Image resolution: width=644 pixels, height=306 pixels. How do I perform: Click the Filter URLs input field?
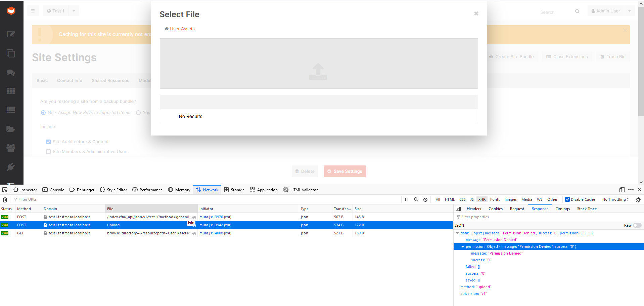tap(207, 199)
